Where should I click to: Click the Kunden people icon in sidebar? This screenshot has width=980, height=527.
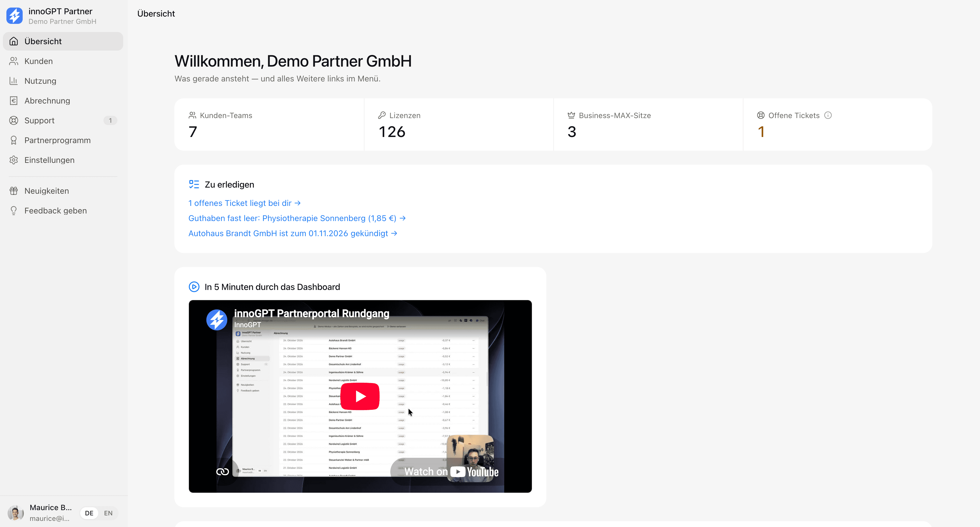click(14, 61)
